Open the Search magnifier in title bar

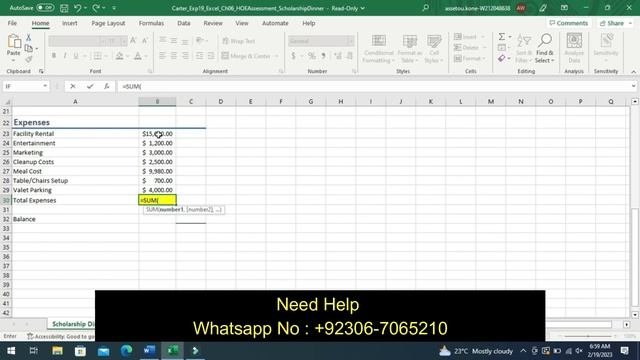click(425, 8)
